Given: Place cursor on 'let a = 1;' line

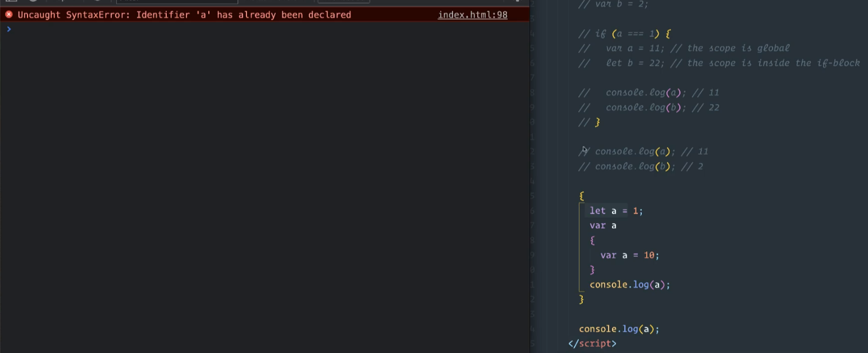Looking at the screenshot, I should pos(616,211).
